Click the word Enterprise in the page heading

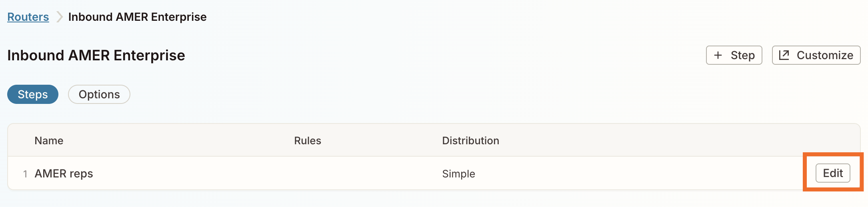(x=149, y=55)
